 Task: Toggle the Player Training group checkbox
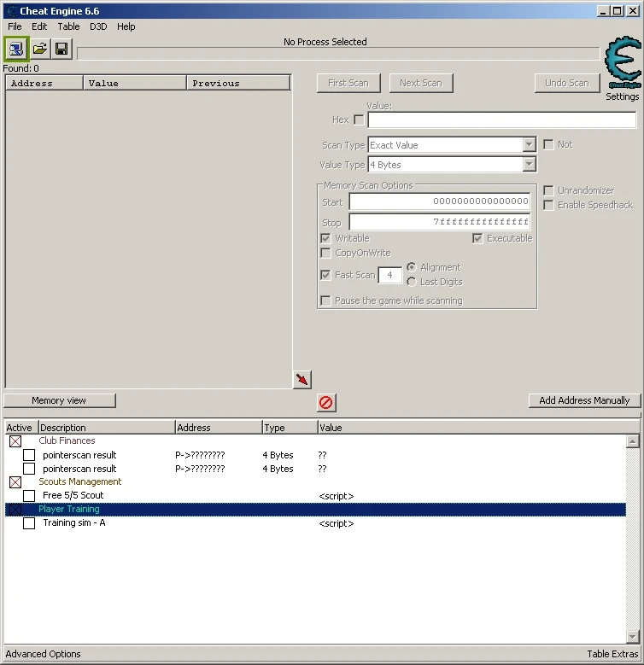tap(15, 510)
